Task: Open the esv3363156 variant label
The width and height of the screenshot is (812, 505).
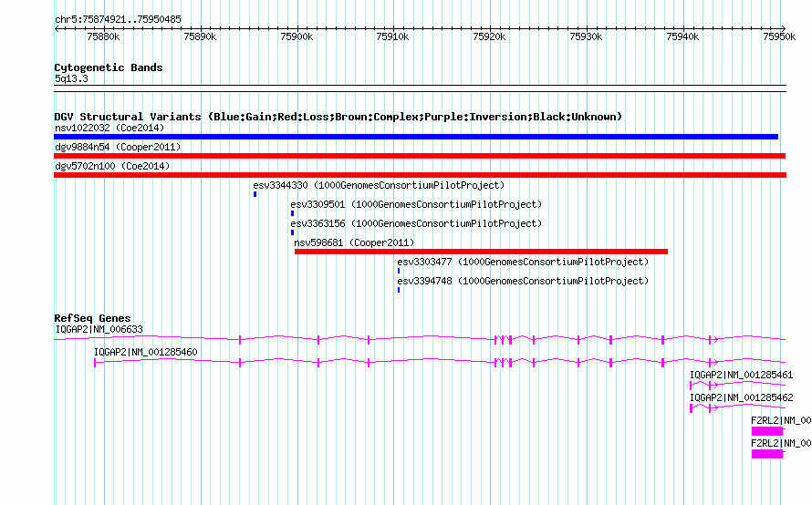Action: tap(416, 223)
